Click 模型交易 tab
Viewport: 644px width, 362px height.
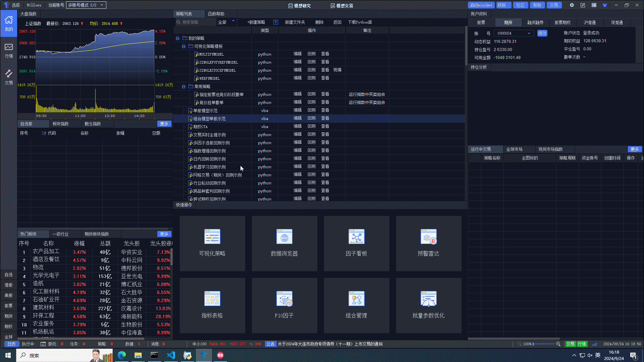pyautogui.click(x=343, y=5)
